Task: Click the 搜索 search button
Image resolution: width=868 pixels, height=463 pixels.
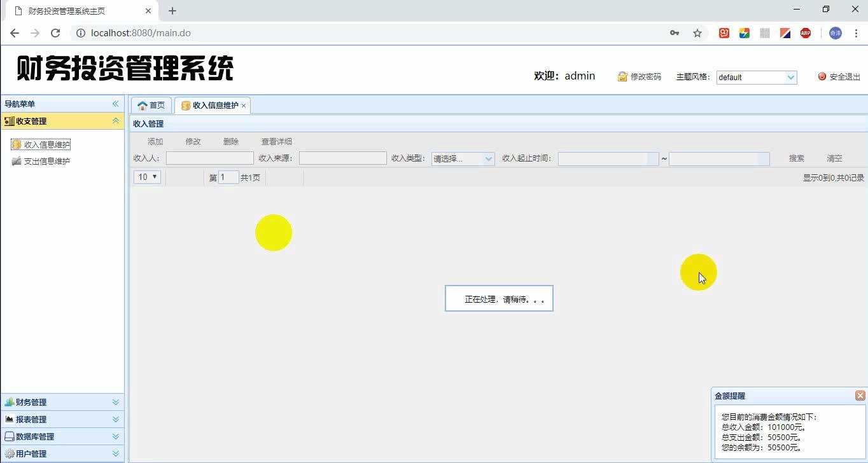Action: (x=795, y=158)
